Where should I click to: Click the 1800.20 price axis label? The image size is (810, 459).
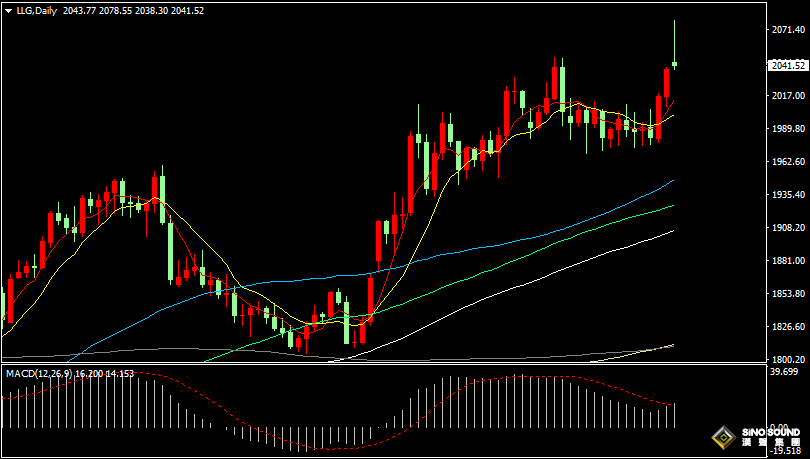(x=788, y=360)
